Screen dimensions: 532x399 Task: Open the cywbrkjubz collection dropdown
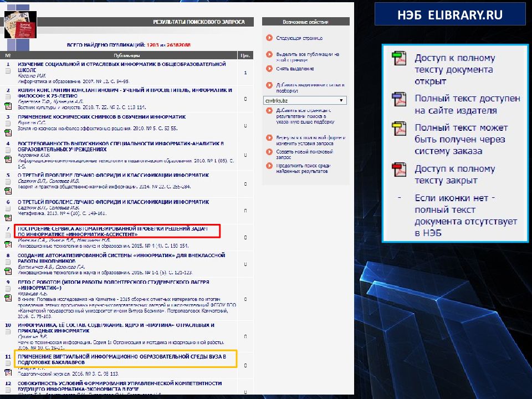tap(305, 100)
